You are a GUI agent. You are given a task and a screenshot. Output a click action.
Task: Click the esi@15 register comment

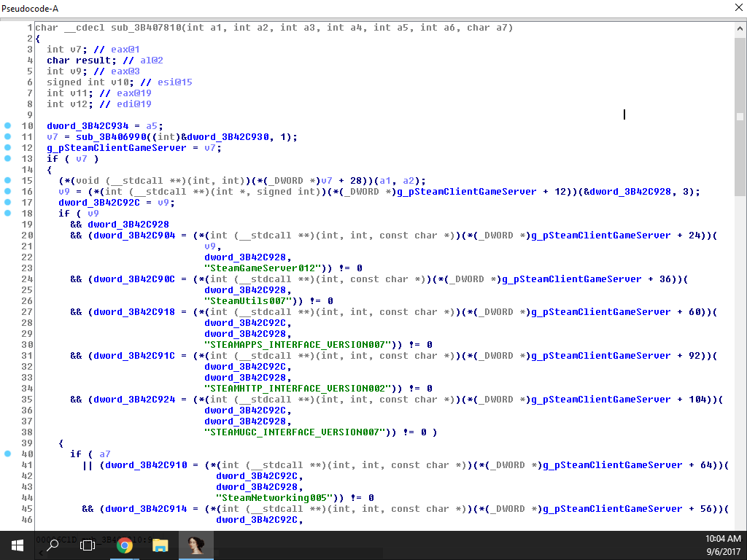pyautogui.click(x=175, y=82)
